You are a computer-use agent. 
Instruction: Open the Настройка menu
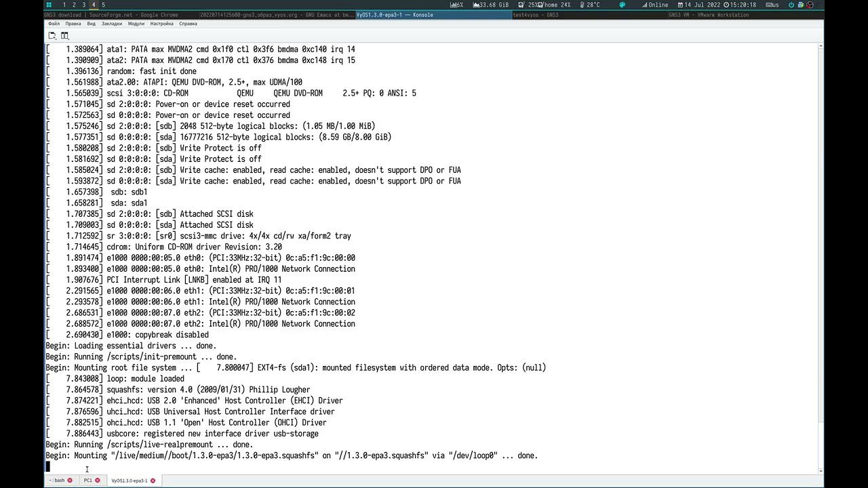click(162, 24)
